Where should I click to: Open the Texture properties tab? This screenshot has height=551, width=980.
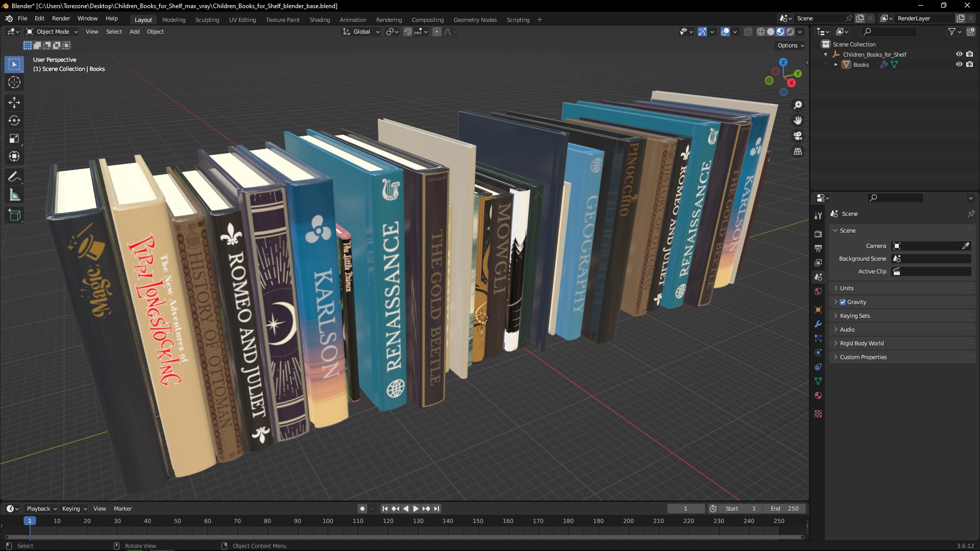(x=818, y=414)
